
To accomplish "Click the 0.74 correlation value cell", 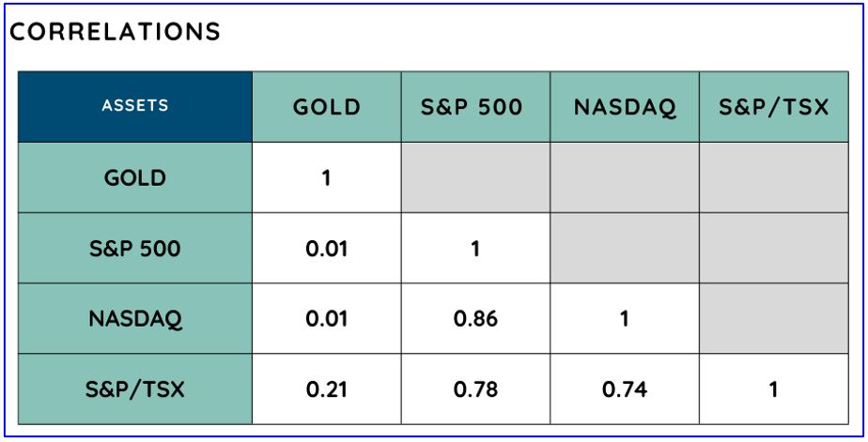I will [x=624, y=389].
